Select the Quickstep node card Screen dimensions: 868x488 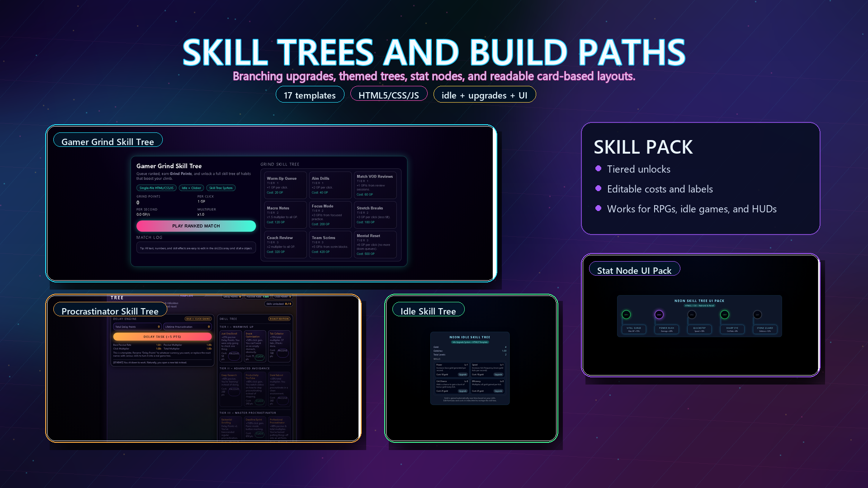(699, 329)
